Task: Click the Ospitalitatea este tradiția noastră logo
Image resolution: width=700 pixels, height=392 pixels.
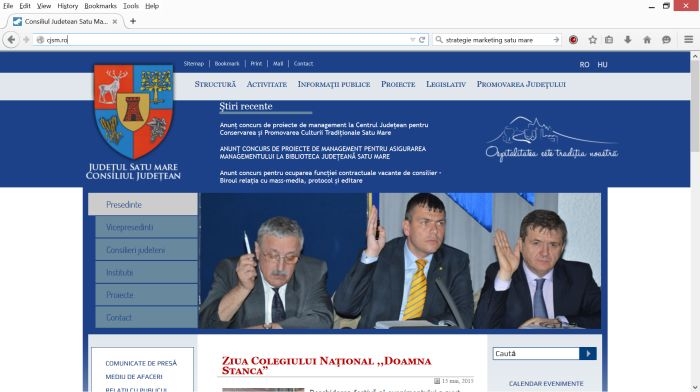Action: point(552,138)
